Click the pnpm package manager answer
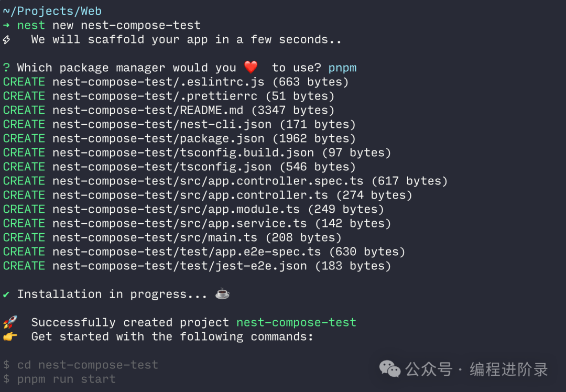 coord(342,68)
